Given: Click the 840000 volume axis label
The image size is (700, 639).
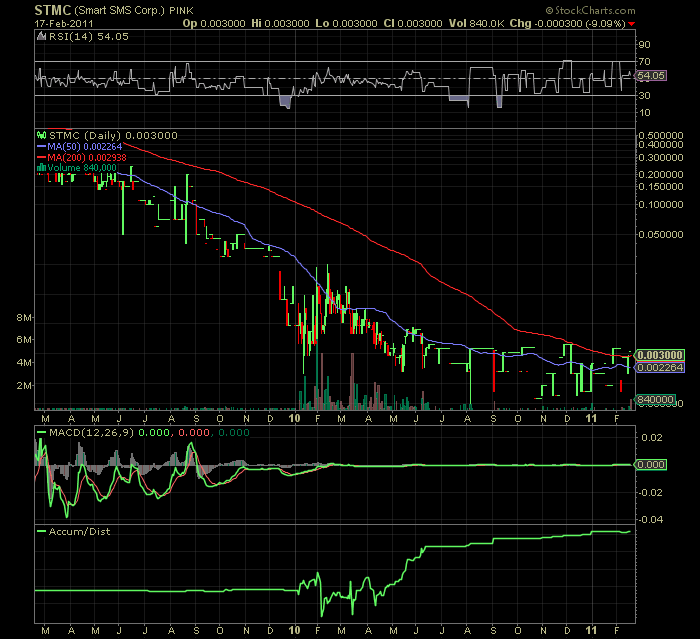Looking at the screenshot, I should click(x=656, y=399).
